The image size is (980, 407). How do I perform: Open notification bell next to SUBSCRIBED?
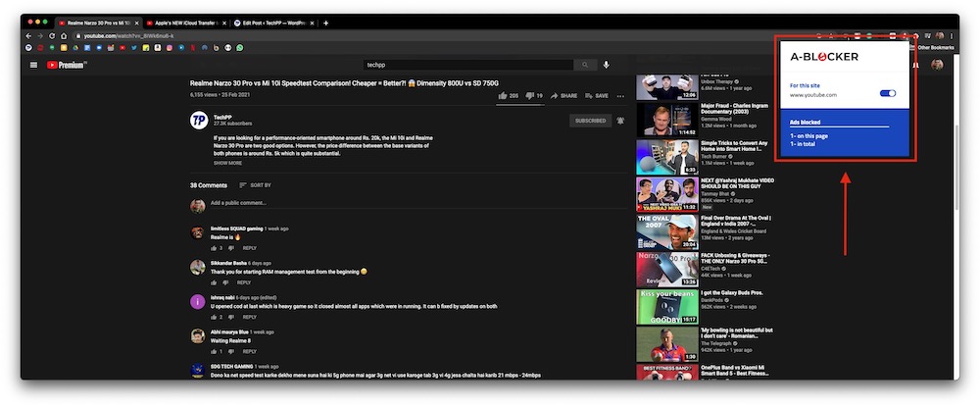[620, 121]
